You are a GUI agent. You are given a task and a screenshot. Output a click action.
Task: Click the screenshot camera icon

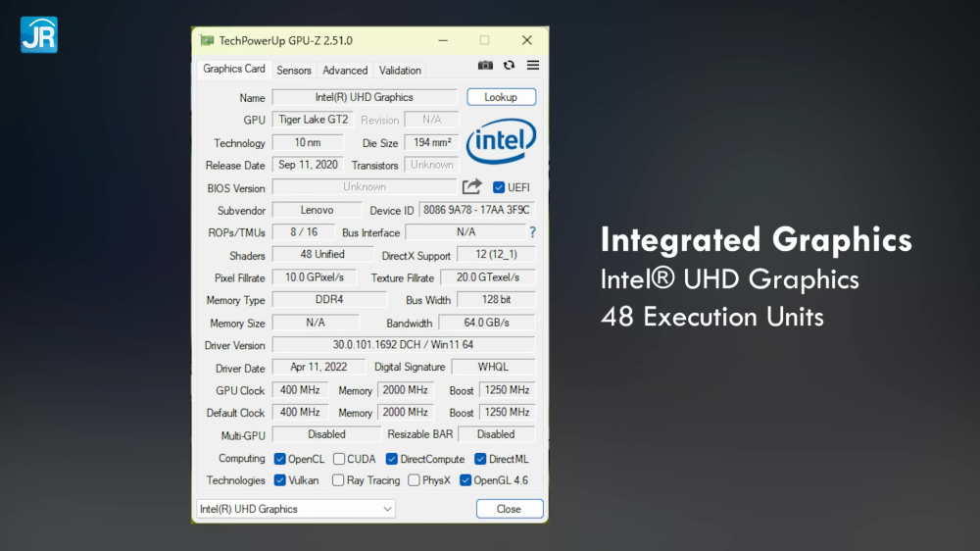485,66
